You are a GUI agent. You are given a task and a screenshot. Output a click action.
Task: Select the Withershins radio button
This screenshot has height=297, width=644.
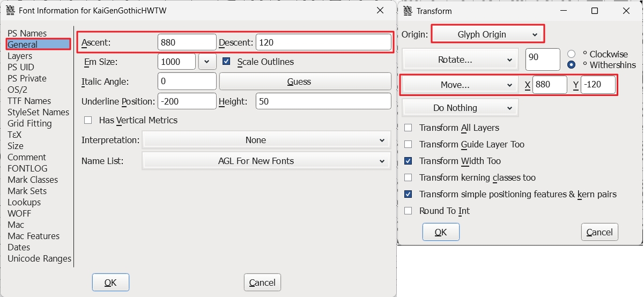point(571,64)
